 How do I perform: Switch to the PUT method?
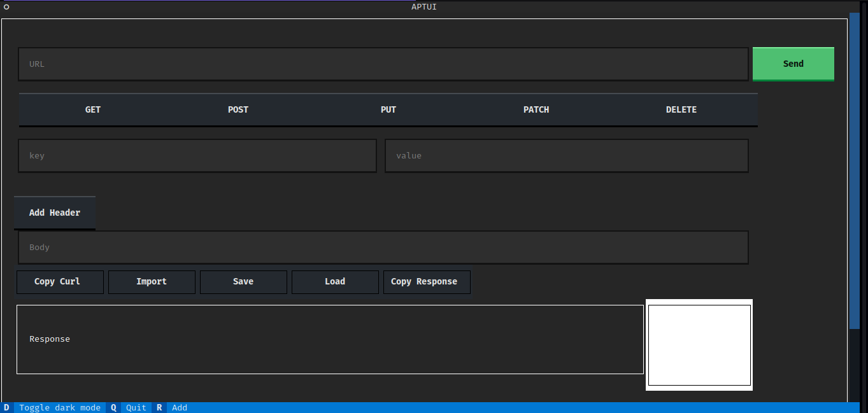(388, 109)
